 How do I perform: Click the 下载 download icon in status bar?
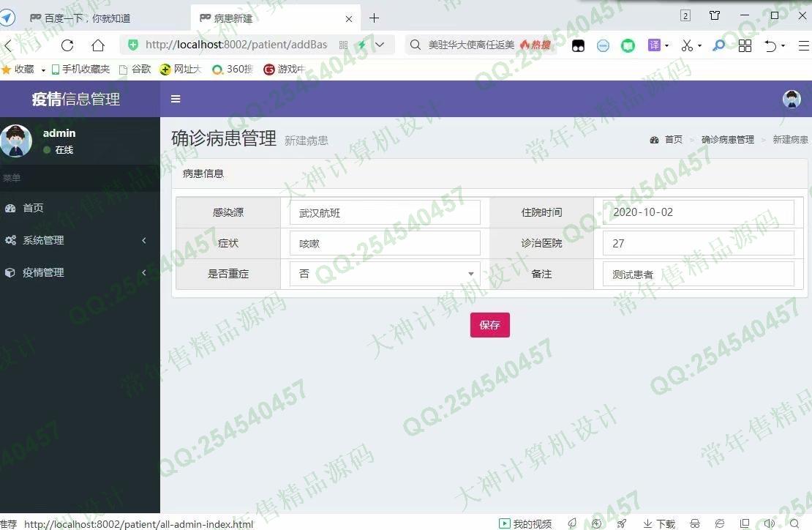tap(659, 523)
